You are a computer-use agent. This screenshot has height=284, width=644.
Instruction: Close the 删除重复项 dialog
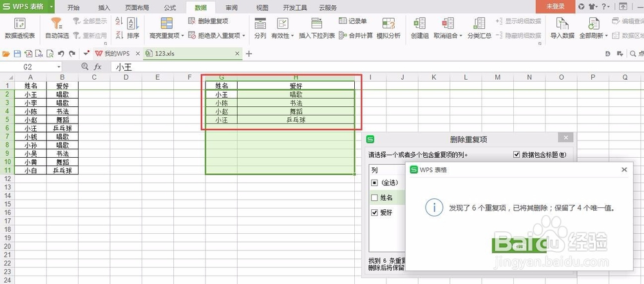click(x=566, y=138)
